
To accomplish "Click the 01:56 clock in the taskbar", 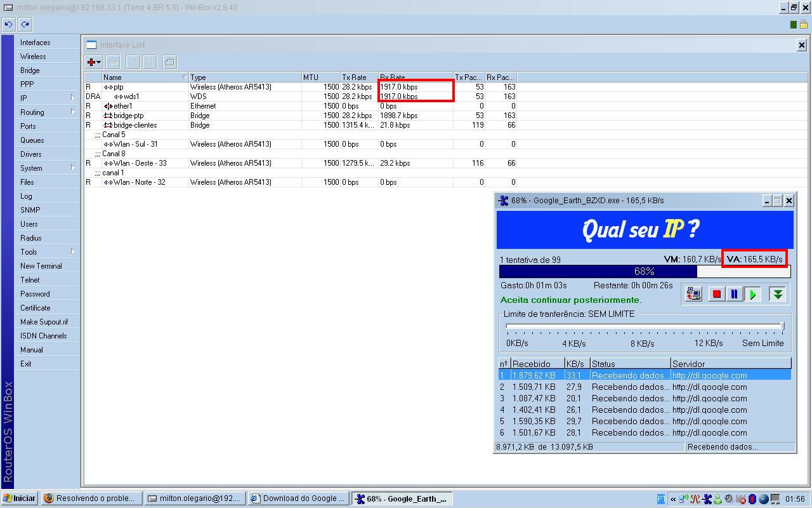I will point(794,499).
